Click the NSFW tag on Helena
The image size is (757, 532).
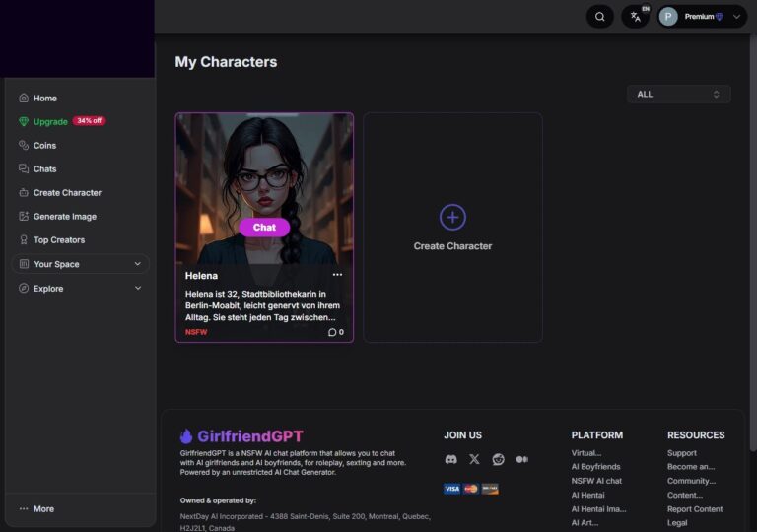[x=196, y=332]
